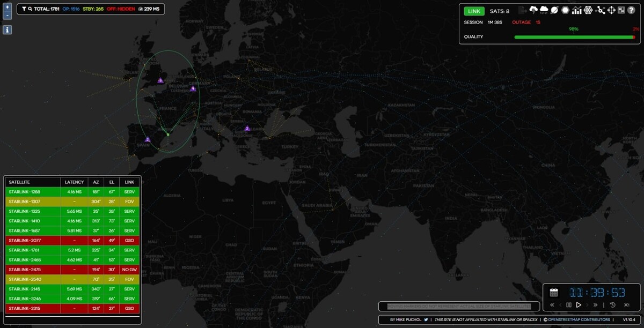This screenshot has height=328, width=644.
Task: Toggle OP: 1516 satellites filter
Action: (x=70, y=9)
